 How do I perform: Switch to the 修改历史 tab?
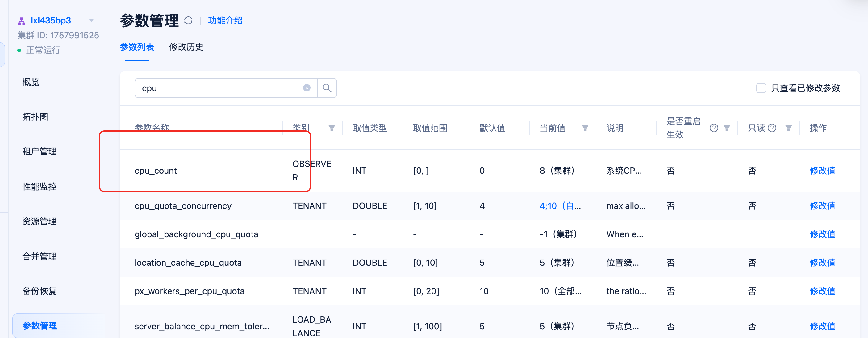[186, 47]
